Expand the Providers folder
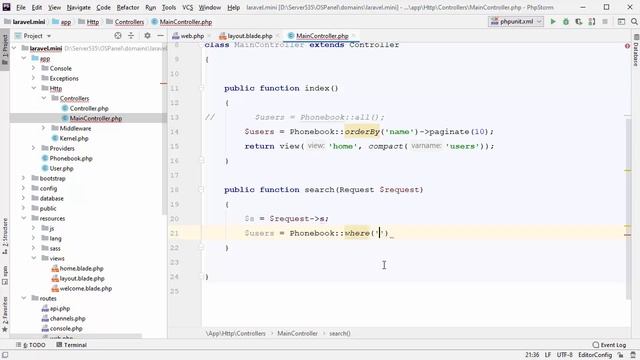This screenshot has height=360, width=640. 34,148
